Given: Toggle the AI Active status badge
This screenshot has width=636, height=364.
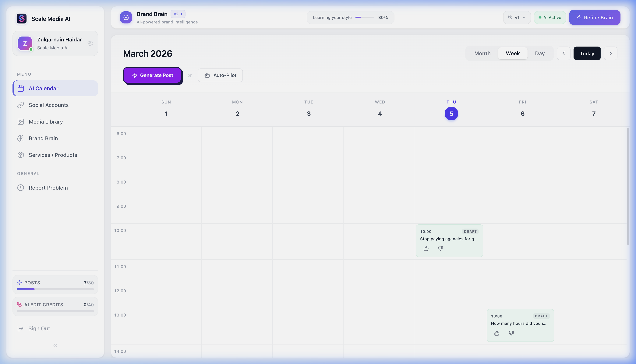Looking at the screenshot, I should (x=550, y=17).
